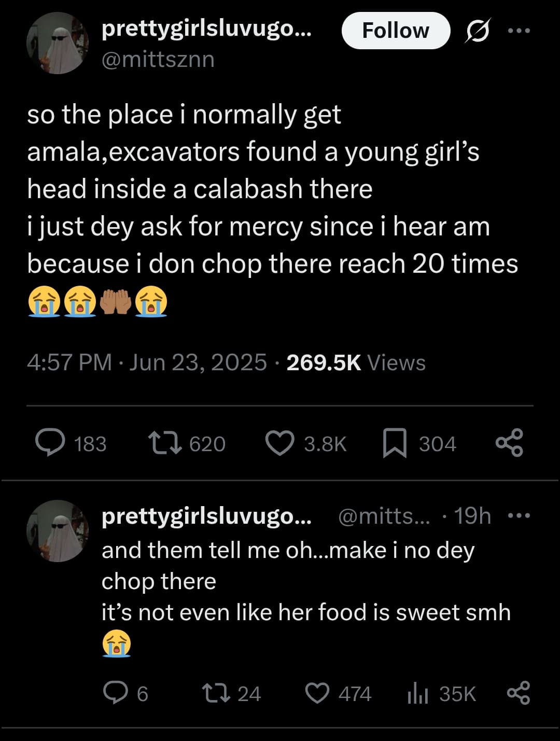Screen dimensions: 560x741
Task: Open the main tweet's three-dot menu
Action: tap(519, 31)
